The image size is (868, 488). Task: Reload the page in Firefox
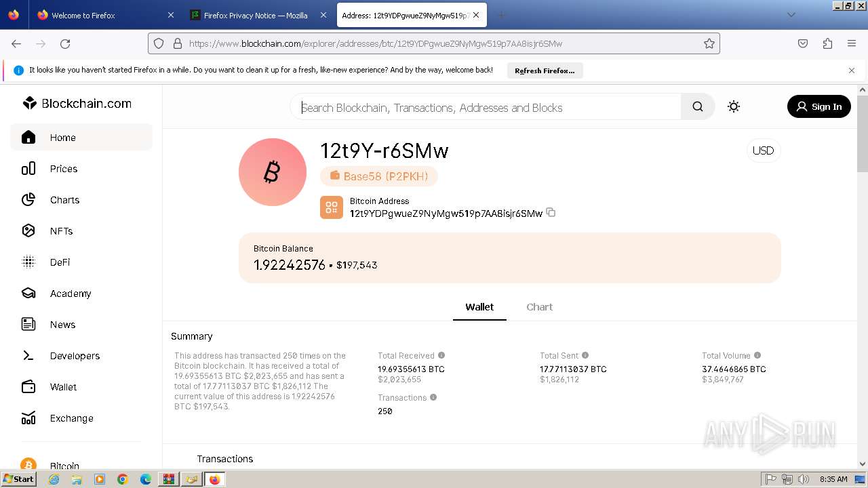[x=65, y=43]
